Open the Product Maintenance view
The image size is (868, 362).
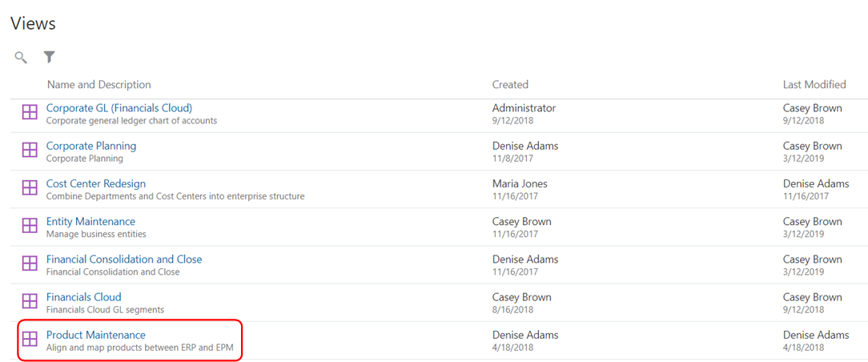tap(96, 335)
